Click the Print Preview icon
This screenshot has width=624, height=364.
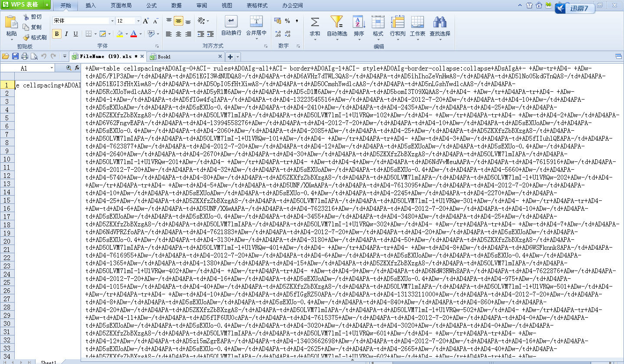pyautogui.click(x=34, y=56)
